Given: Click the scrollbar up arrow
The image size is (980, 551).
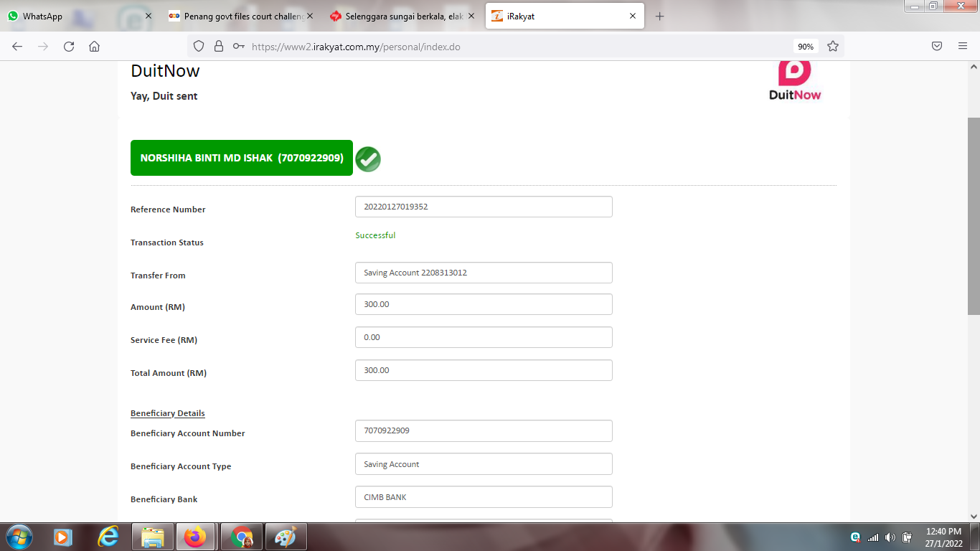Looking at the screenshot, I should (x=974, y=67).
